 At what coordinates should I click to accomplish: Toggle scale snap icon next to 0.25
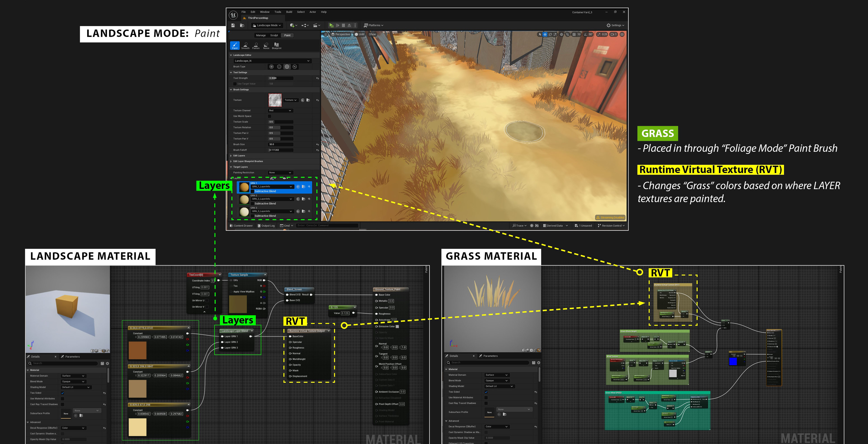599,34
